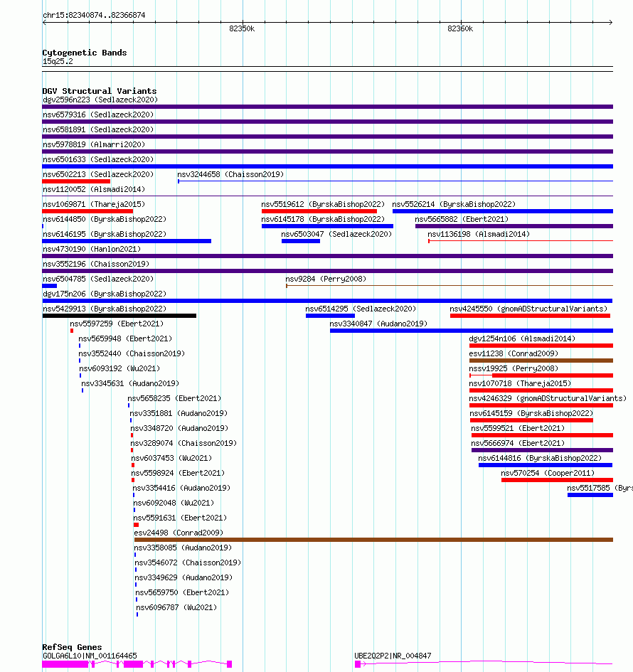Click the dgv2596n223 (Sedlazeck2020) variant label

(100, 100)
